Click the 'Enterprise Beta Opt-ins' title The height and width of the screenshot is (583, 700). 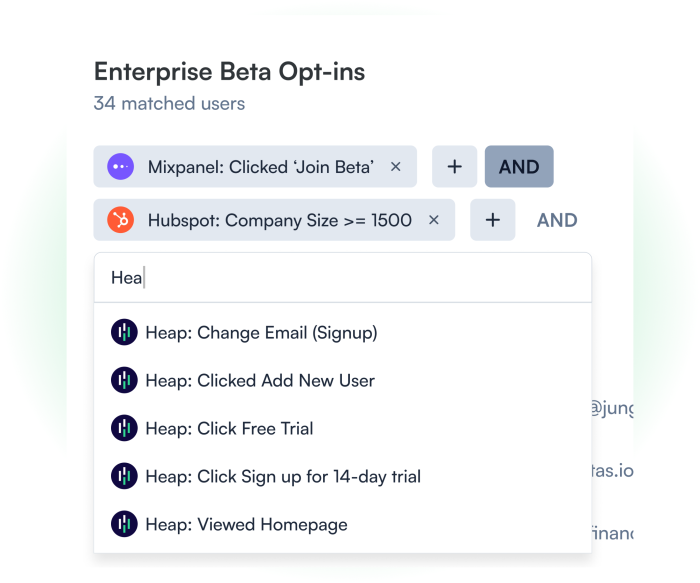click(x=229, y=72)
